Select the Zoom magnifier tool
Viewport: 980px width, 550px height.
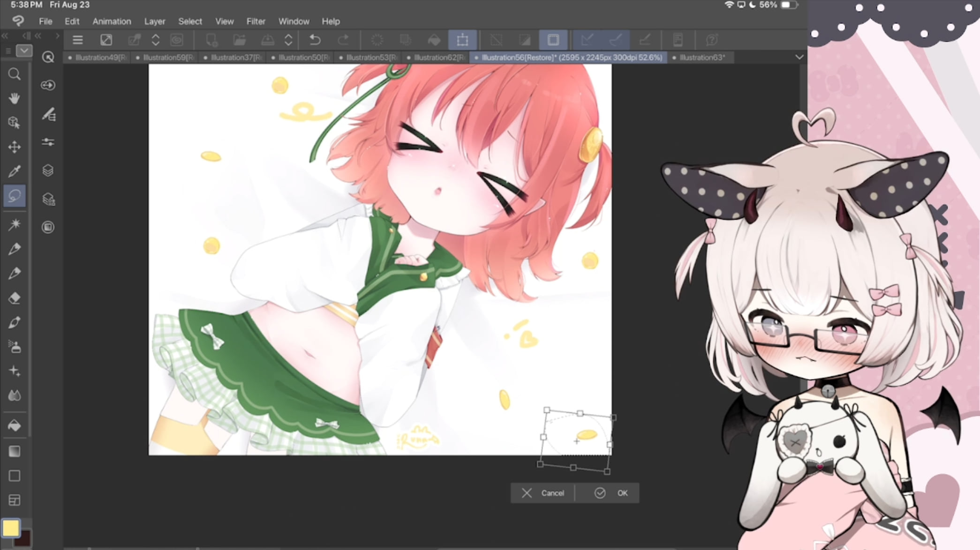tap(15, 74)
